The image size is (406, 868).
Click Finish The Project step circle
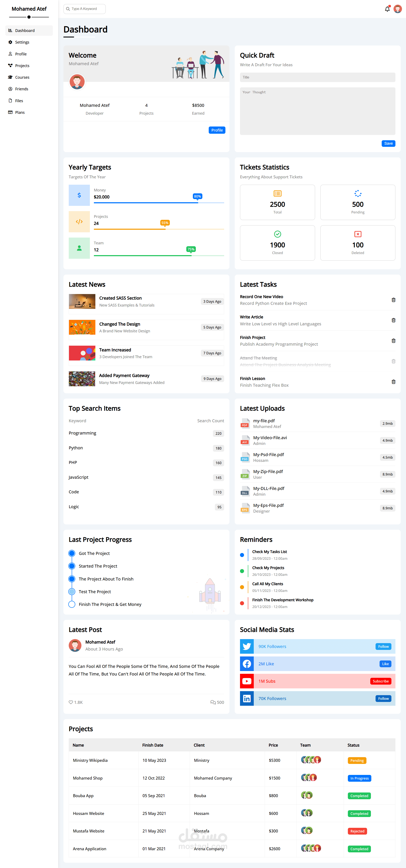point(72,604)
